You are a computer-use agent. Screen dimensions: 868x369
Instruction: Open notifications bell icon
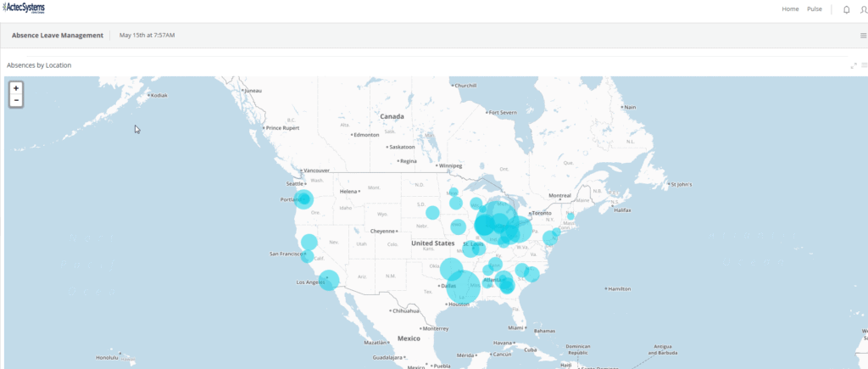point(846,9)
